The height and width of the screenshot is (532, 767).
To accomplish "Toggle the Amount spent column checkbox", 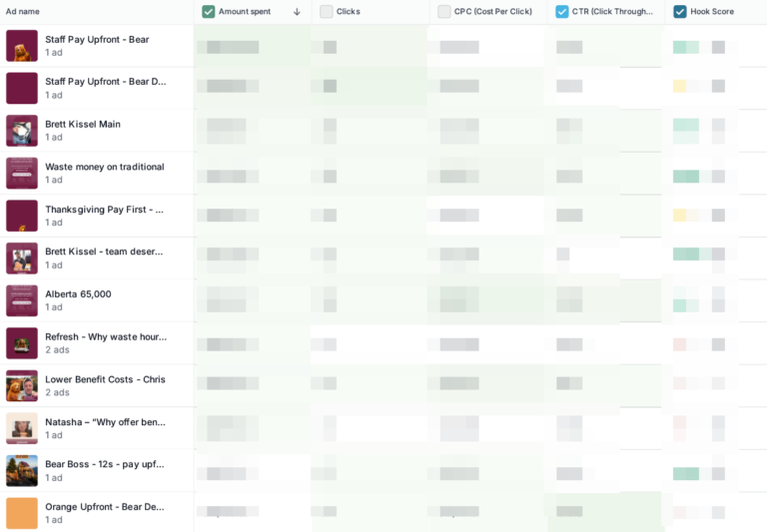I will [x=209, y=12].
